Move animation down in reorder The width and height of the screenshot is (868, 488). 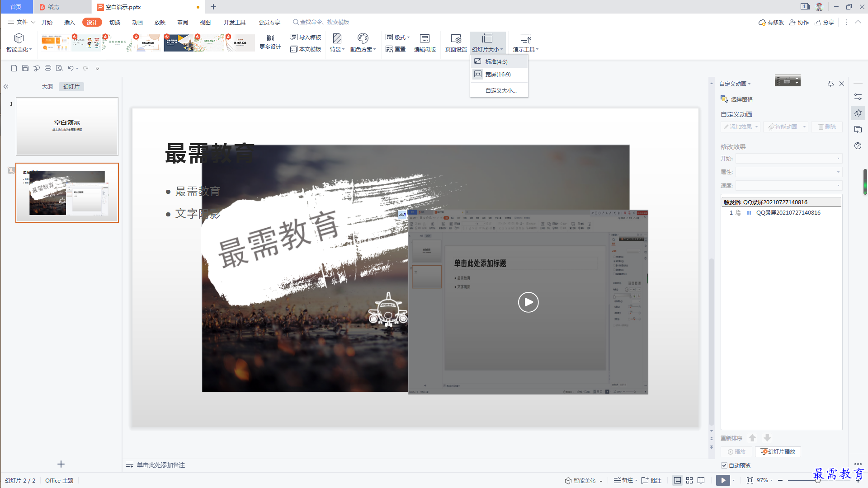tap(767, 438)
